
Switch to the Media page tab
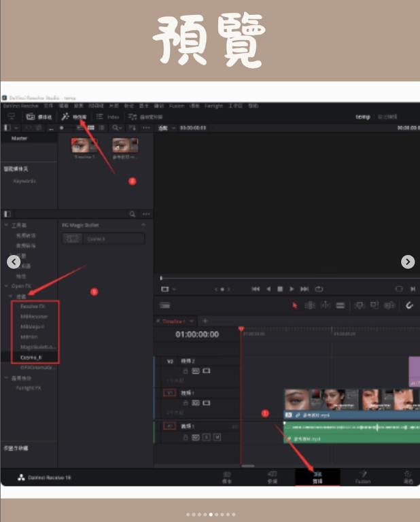click(226, 477)
